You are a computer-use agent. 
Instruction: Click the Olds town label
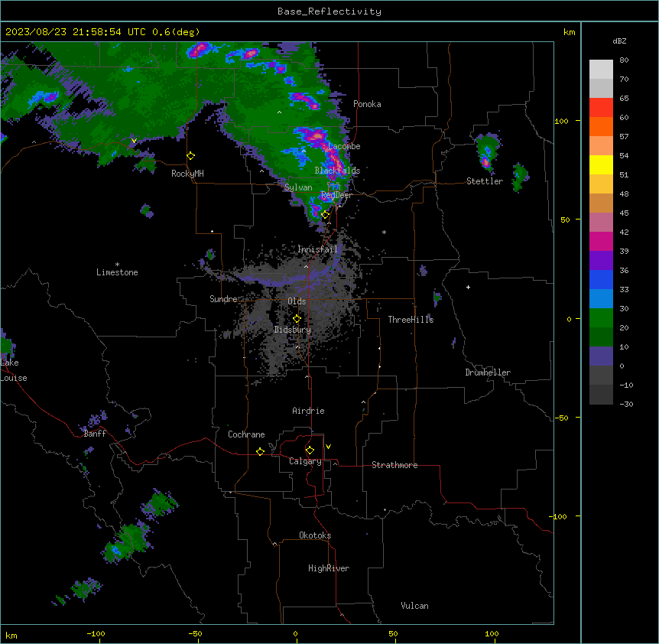[x=297, y=301]
